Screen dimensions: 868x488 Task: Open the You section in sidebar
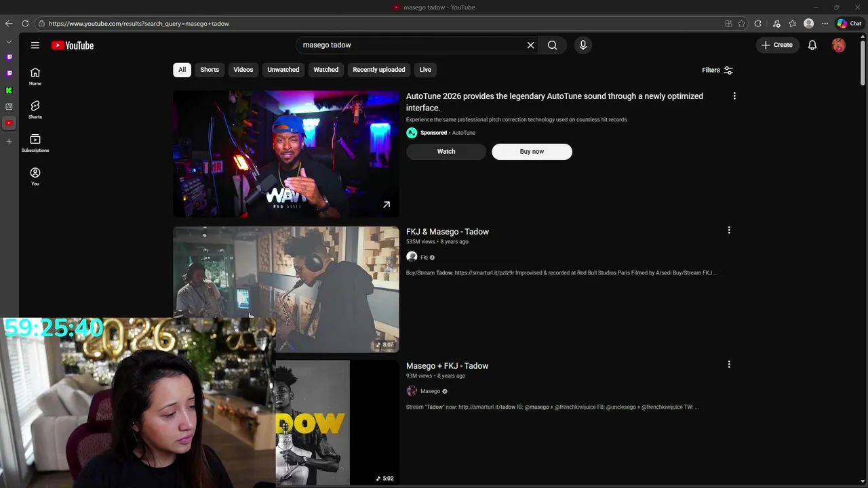35,176
